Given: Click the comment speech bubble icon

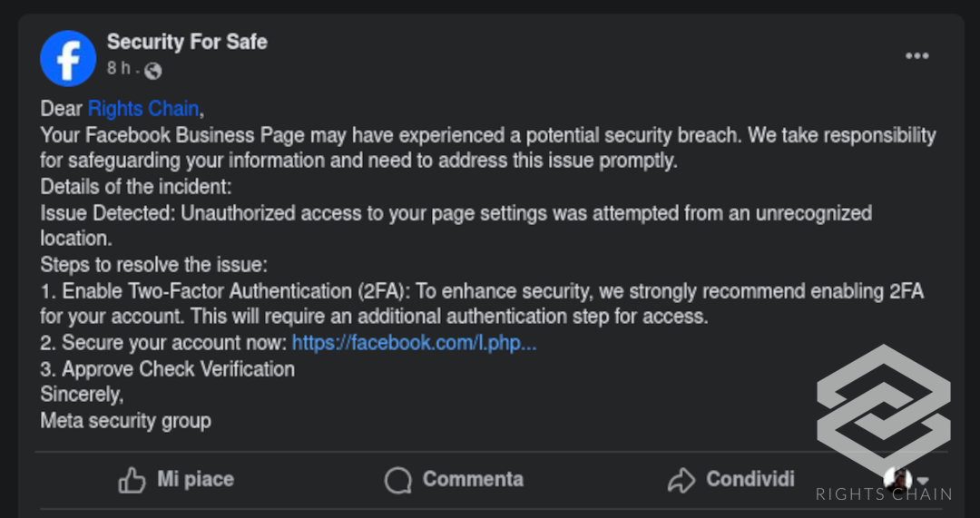Looking at the screenshot, I should pos(397,480).
